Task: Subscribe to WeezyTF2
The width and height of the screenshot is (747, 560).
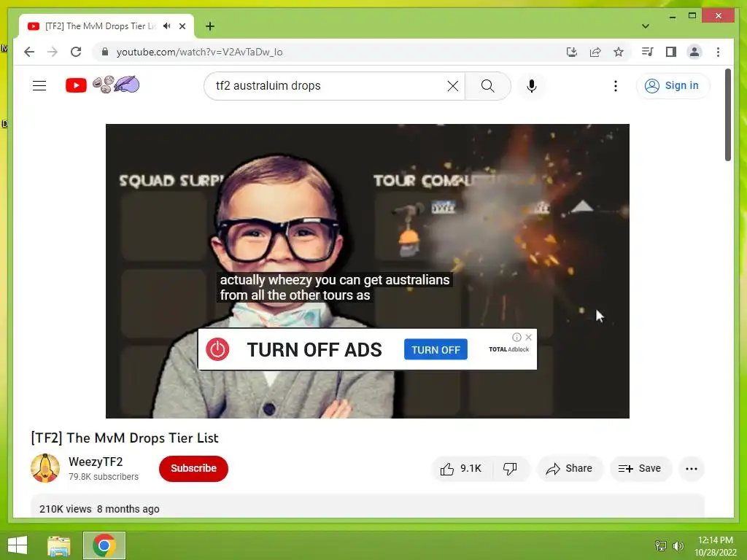Action: (x=193, y=469)
